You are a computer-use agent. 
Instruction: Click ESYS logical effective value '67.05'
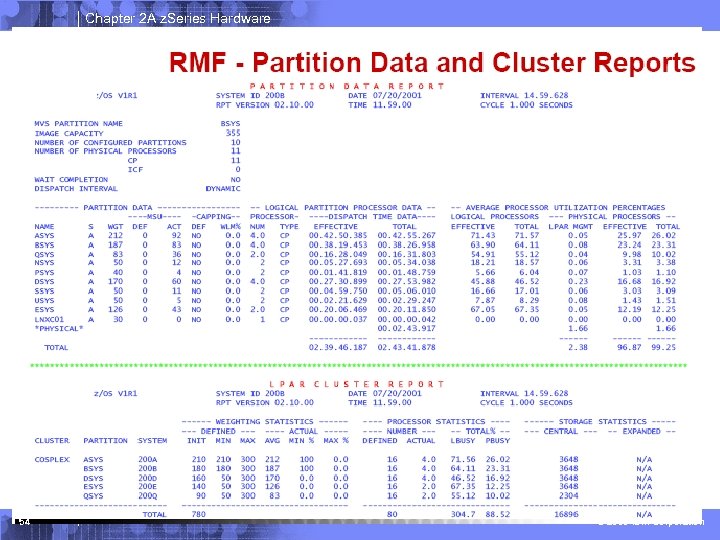483,309
